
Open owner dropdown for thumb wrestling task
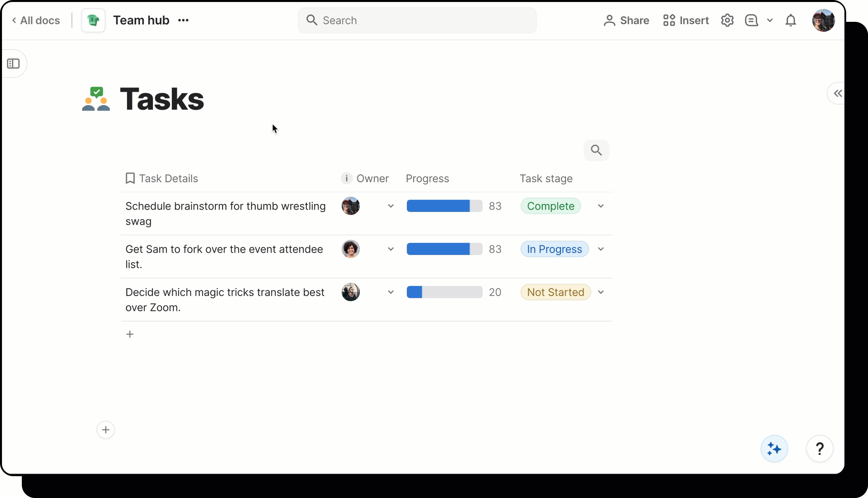pos(390,206)
